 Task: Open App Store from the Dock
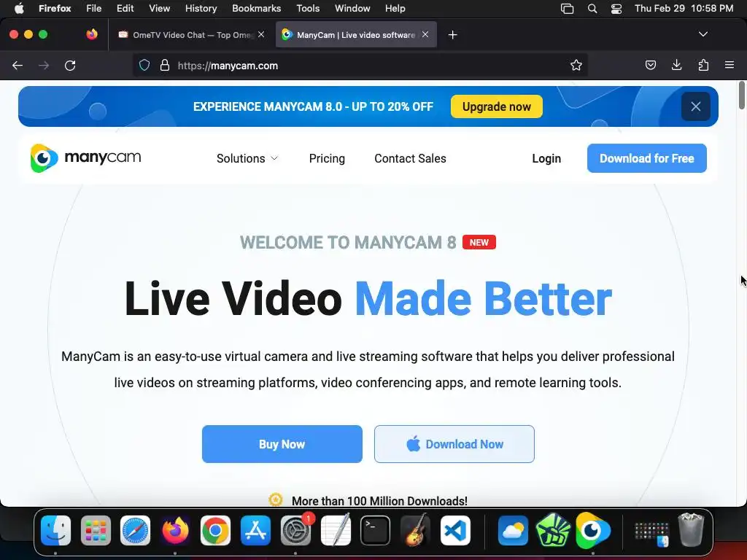pyautogui.click(x=255, y=530)
